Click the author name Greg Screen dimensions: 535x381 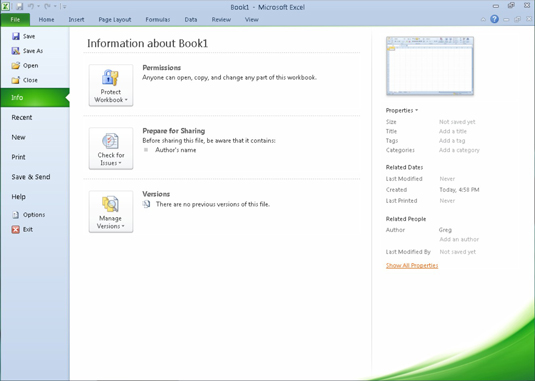tap(445, 230)
